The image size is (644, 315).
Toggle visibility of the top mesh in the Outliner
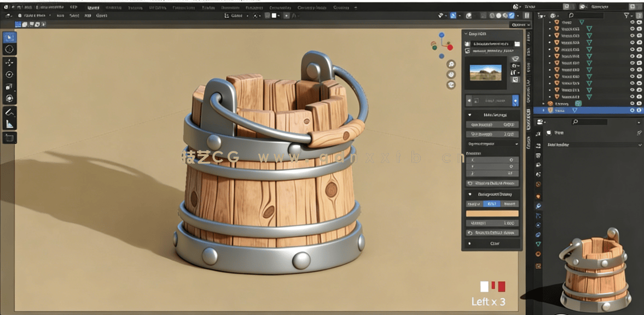tap(632, 21)
